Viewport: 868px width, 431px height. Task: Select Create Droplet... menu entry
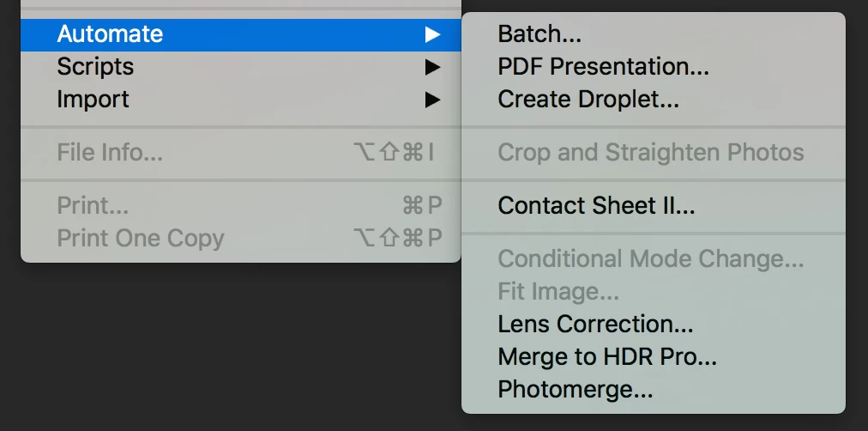[588, 100]
